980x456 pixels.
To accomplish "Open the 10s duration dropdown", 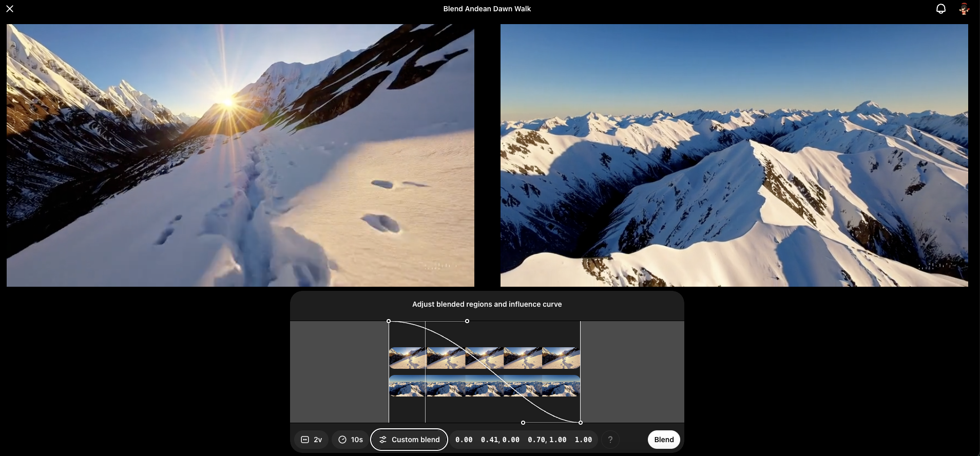I will coord(351,440).
